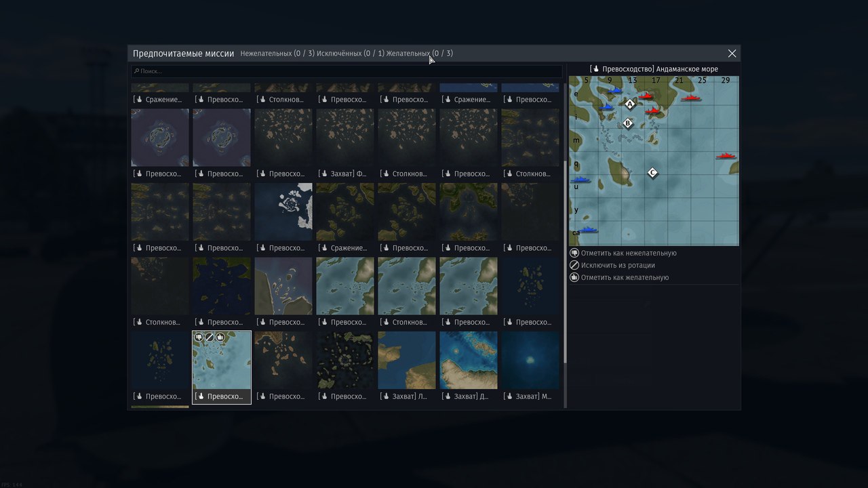
Task: Click the Превосходство] Андаманское море map title
Action: [x=654, y=69]
